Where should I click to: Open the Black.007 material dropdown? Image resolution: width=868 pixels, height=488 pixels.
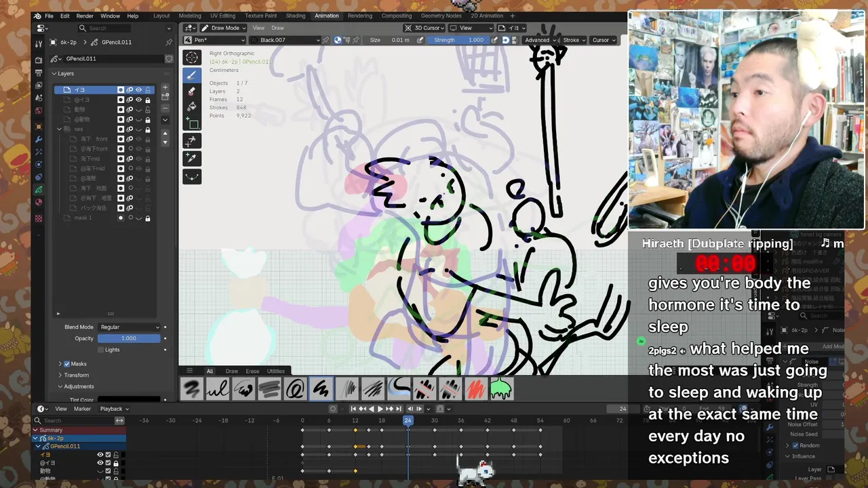285,40
